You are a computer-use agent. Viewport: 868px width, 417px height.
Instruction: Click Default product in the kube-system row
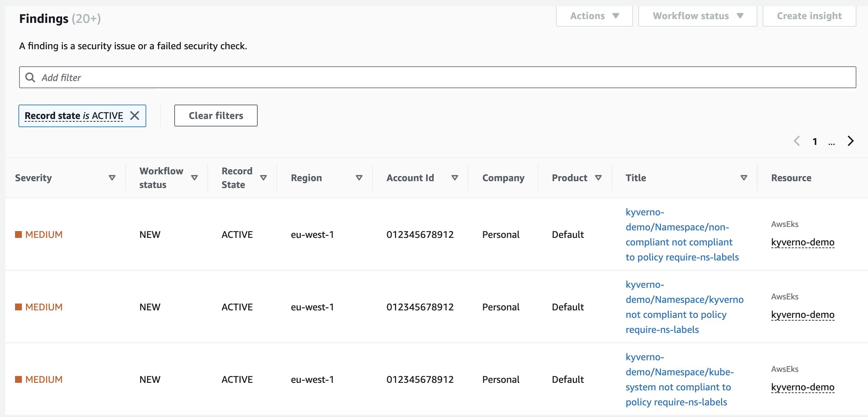click(x=568, y=379)
